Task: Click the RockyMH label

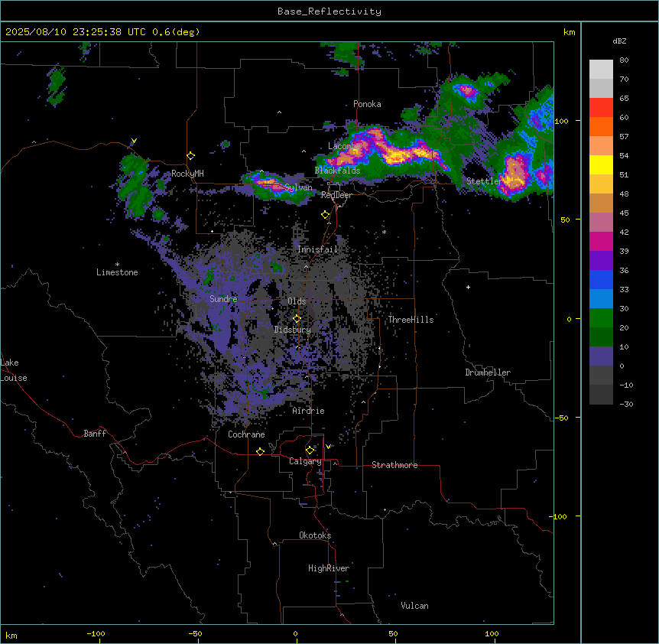Action: (187, 174)
